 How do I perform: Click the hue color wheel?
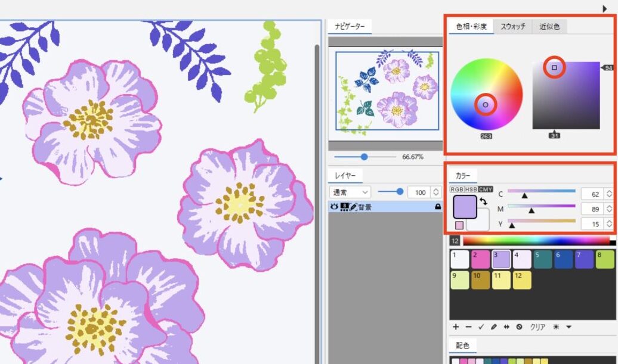486,94
